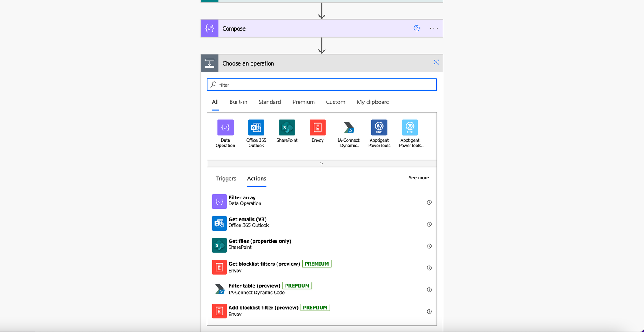Open the Compose step ellipsis menu
644x332 pixels.
[x=434, y=28]
